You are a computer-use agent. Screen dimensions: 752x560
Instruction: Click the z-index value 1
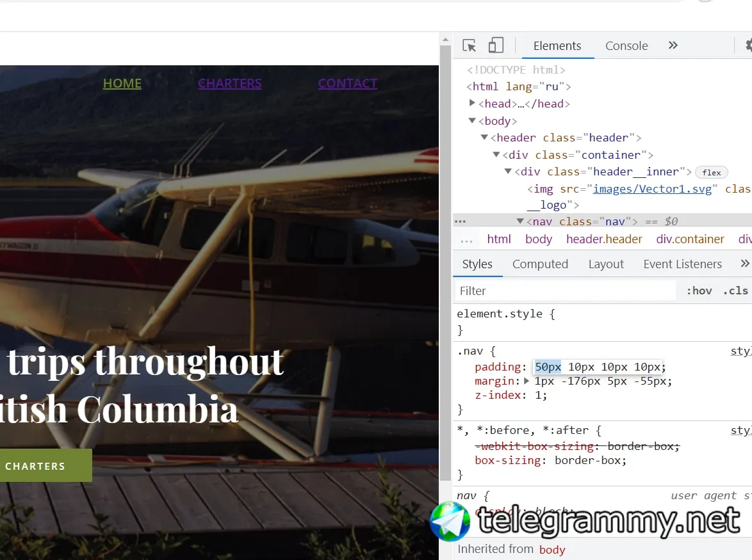tap(537, 396)
